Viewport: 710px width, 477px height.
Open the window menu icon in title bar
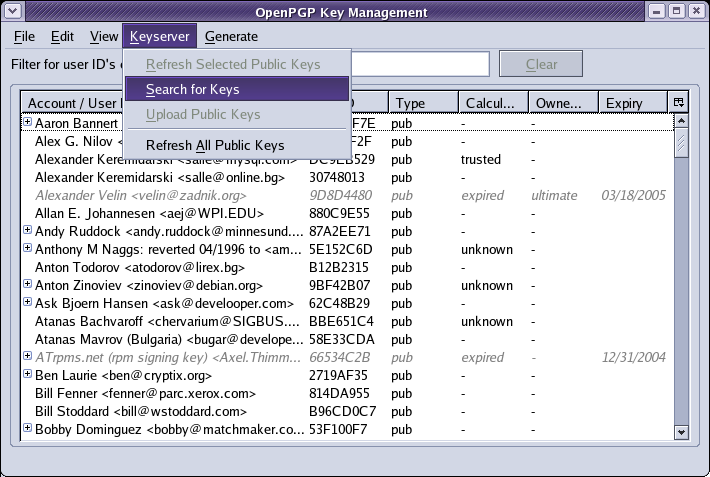click(13, 11)
